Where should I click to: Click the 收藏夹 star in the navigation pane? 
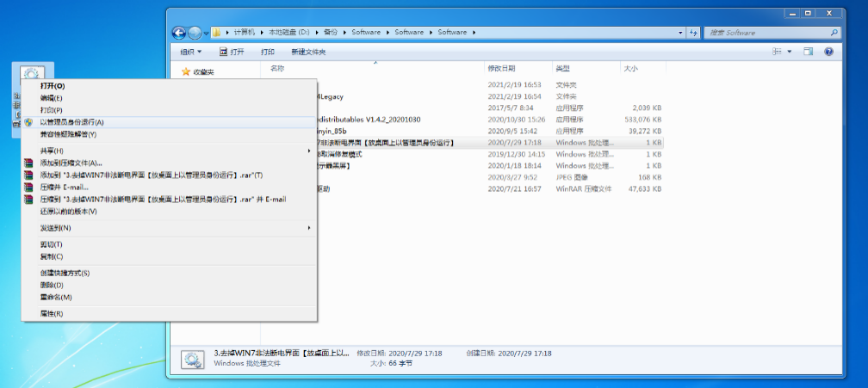185,72
